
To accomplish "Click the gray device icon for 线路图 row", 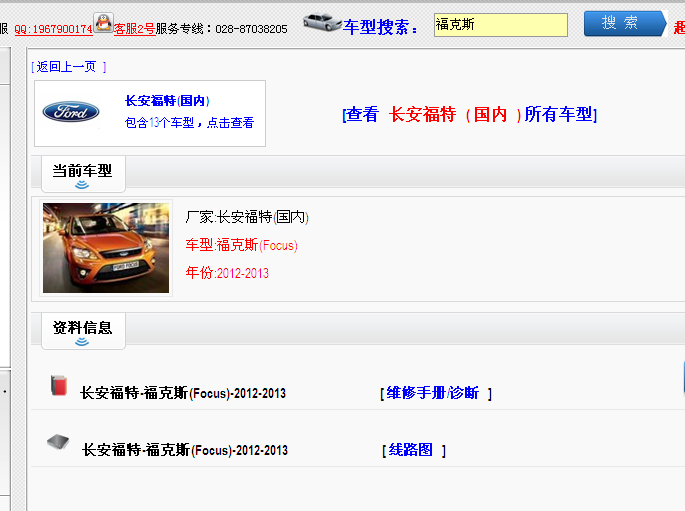I will pyautogui.click(x=58, y=442).
